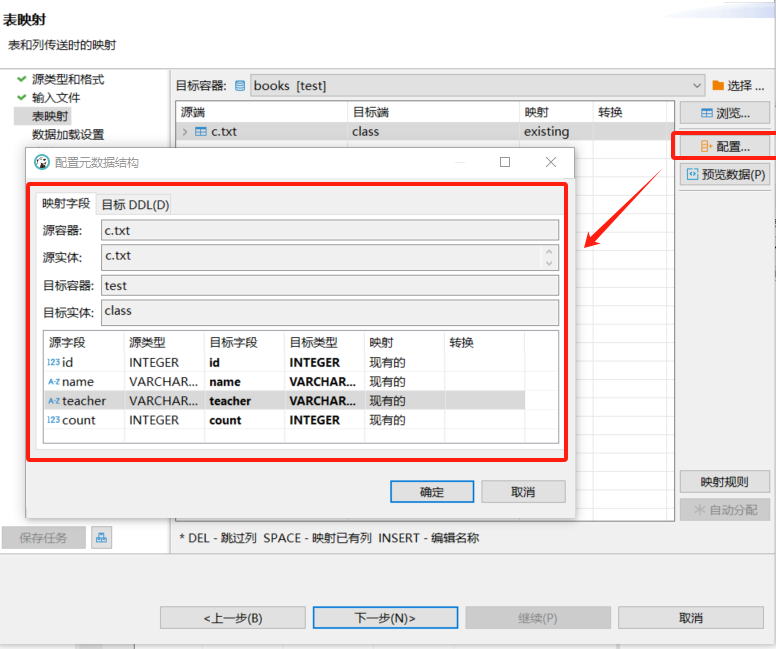Image resolution: width=776 pixels, height=649 pixels.
Task: Click the source entity c.txt spinner arrows
Action: [549, 258]
